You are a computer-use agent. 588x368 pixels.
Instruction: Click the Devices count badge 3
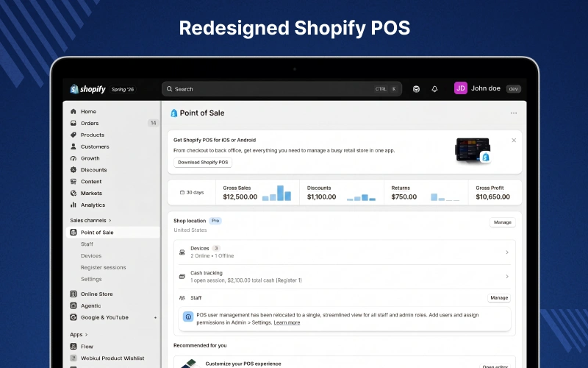[216, 248]
